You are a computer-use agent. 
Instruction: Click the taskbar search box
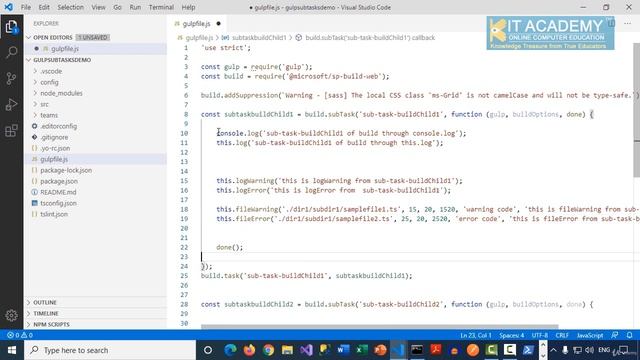tap(110, 350)
